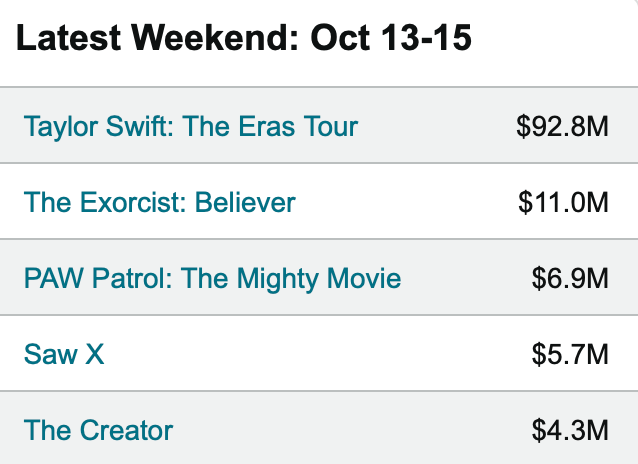Open The Creator movie page link
The image size is (638, 464).
[98, 430]
